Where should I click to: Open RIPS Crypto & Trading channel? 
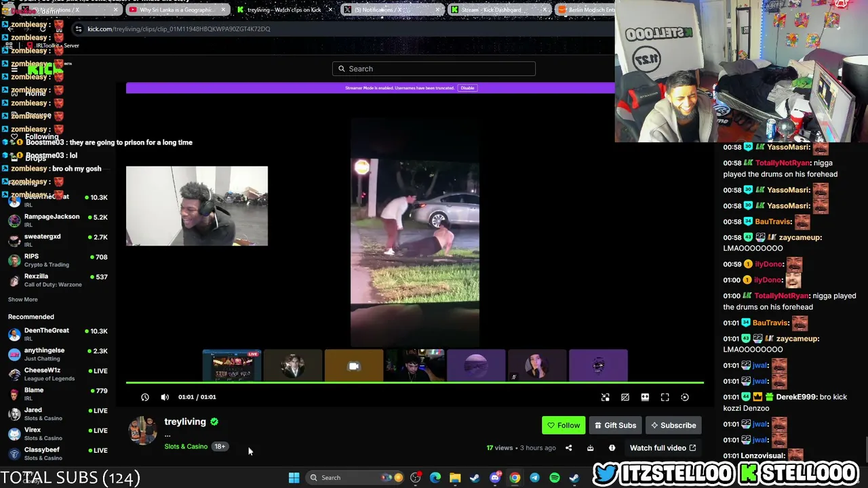tap(58, 260)
